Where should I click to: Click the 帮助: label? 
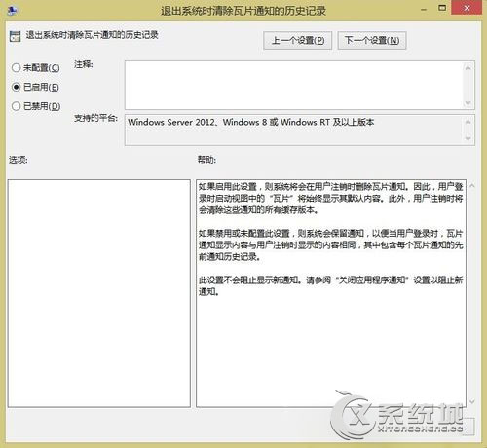pos(206,160)
